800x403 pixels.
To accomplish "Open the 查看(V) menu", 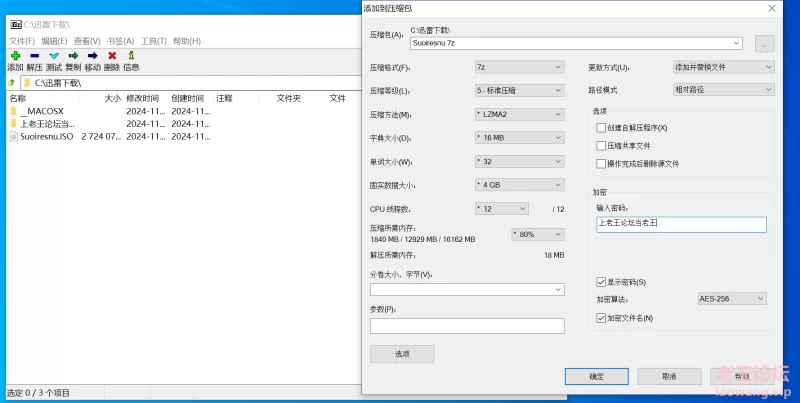I will [x=87, y=41].
